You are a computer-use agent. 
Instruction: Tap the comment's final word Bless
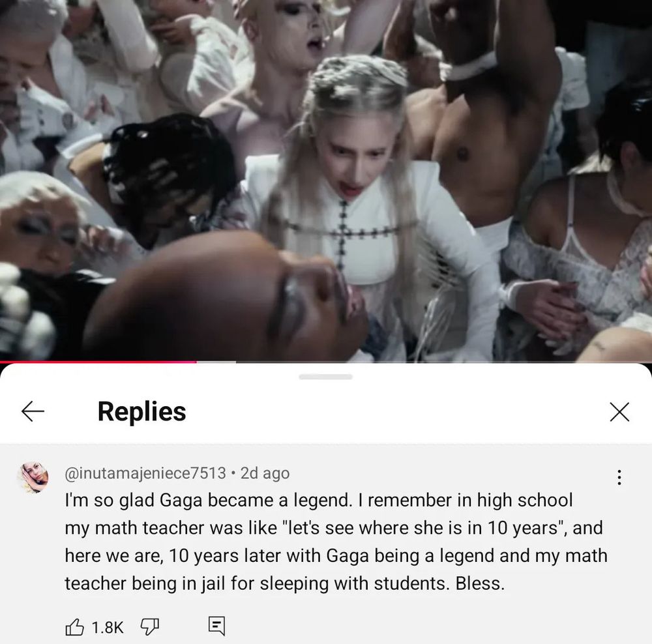click(479, 583)
